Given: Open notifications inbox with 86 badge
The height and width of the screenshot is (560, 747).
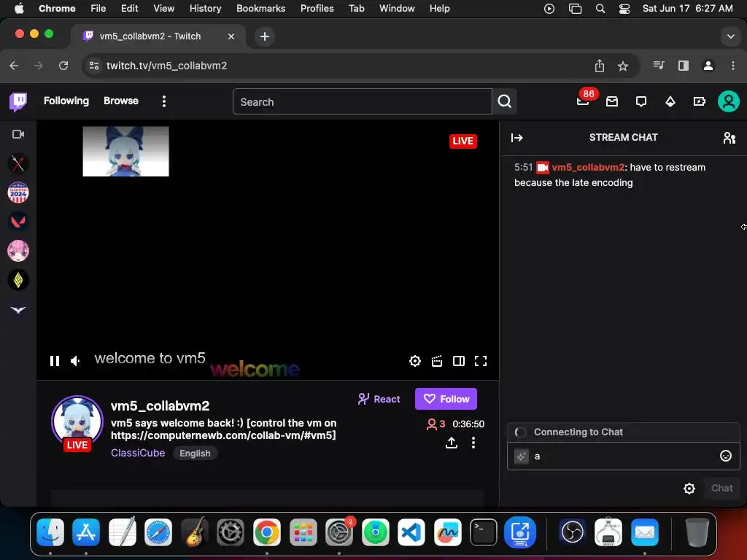Looking at the screenshot, I should point(583,101).
